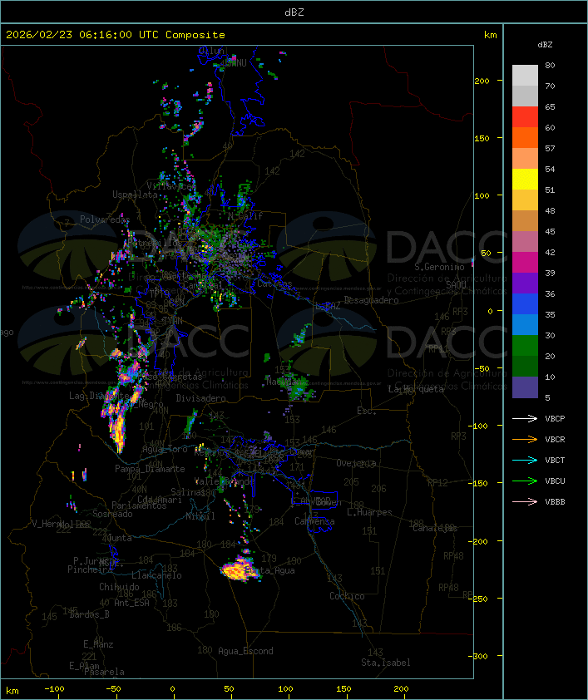Click the E_Manz place label
588x700 pixels.
tap(98, 644)
